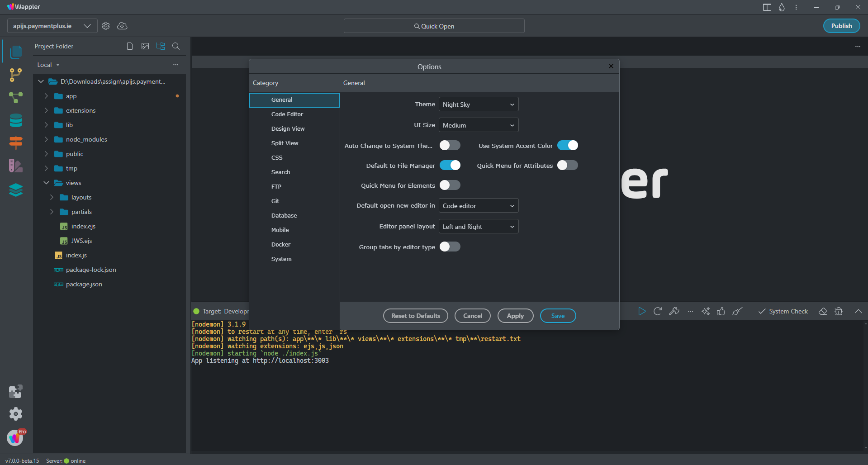The width and height of the screenshot is (868, 465).
Task: Select Git category in Options
Action: [294, 201]
